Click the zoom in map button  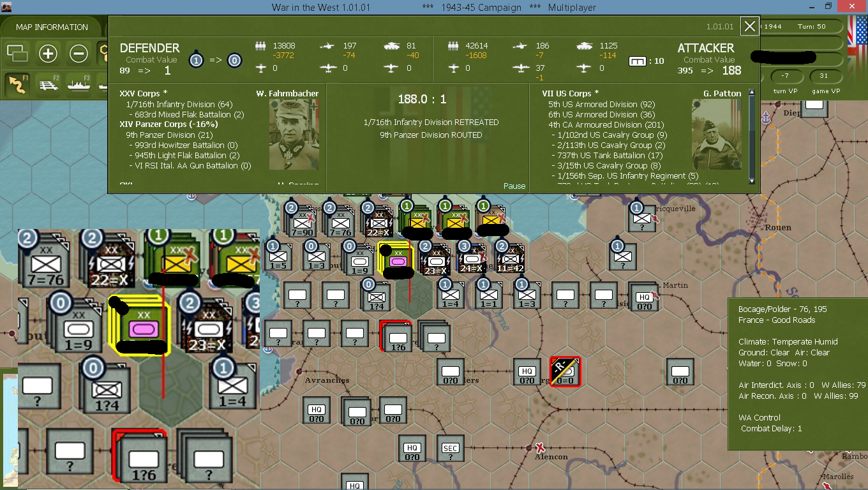[x=48, y=54]
